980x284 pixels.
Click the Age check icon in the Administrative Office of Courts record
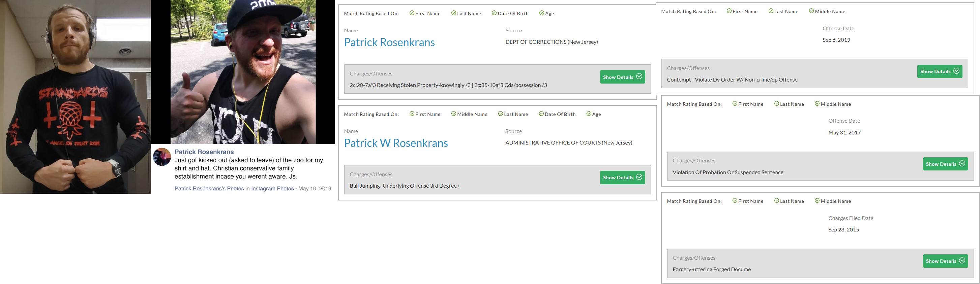click(589, 114)
